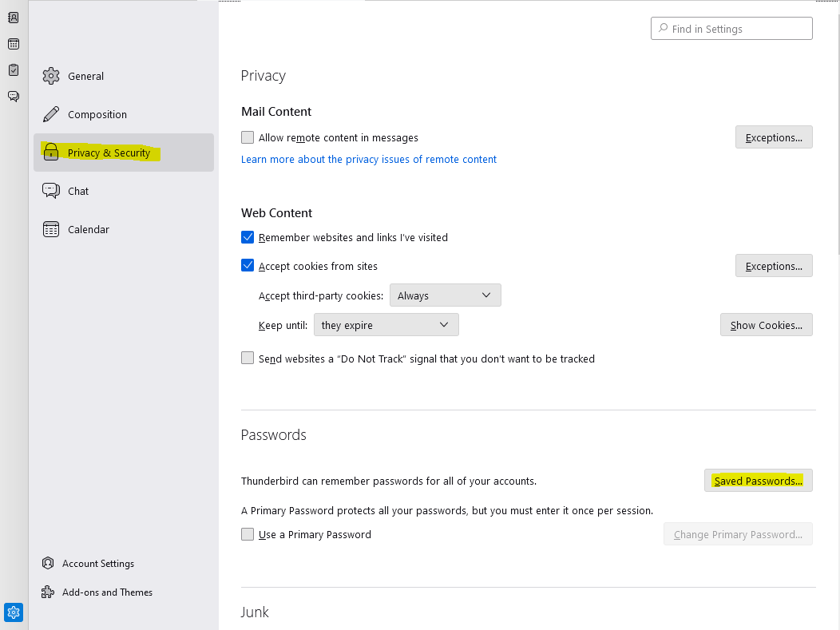Image resolution: width=840 pixels, height=630 pixels.
Task: Expand the Accept third-party cookies dropdown
Action: click(x=445, y=295)
